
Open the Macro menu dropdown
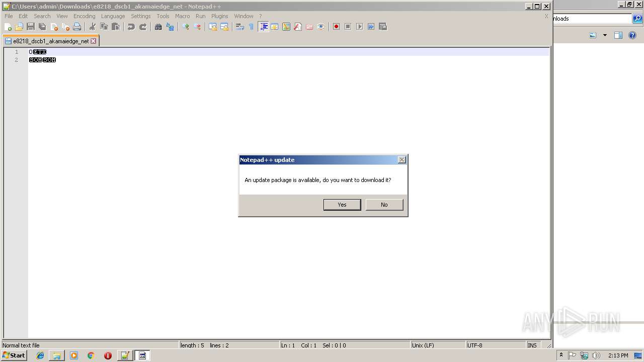coord(182,16)
